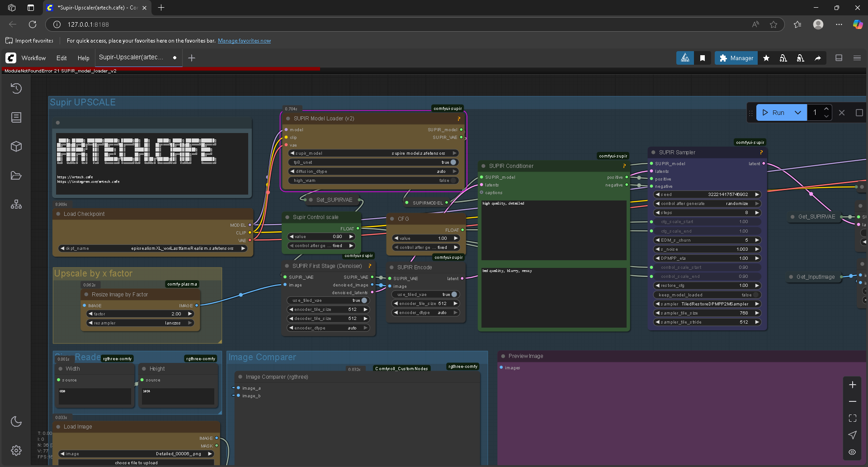This screenshot has height=467, width=868.
Task: Toggle dark theme moon icon
Action: click(16, 421)
